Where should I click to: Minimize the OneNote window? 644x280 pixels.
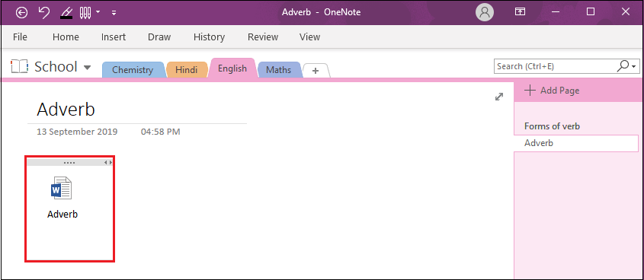(555, 12)
